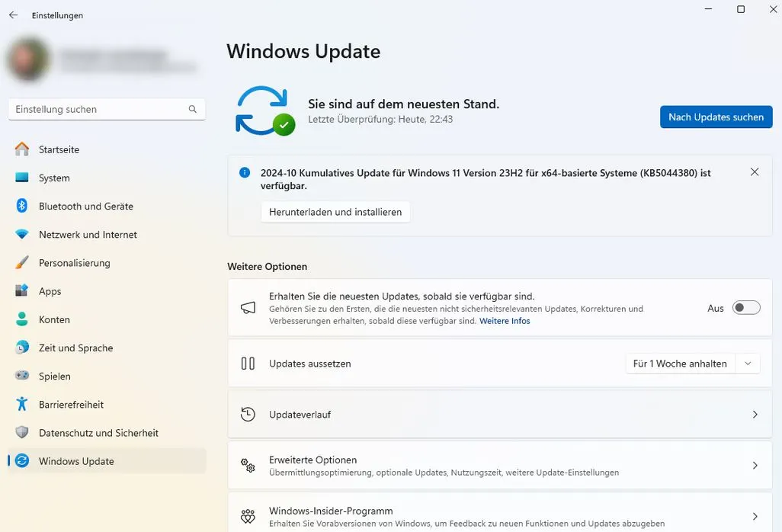The image size is (782, 532).
Task: Expand the Windows-Insider-Programm chevron
Action: click(755, 516)
